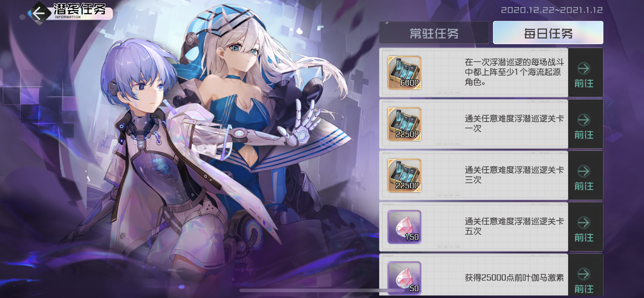The image size is (644, 298).
Task: Open the 获得25000点前叶伽马激素 task row
Action: click(474, 275)
